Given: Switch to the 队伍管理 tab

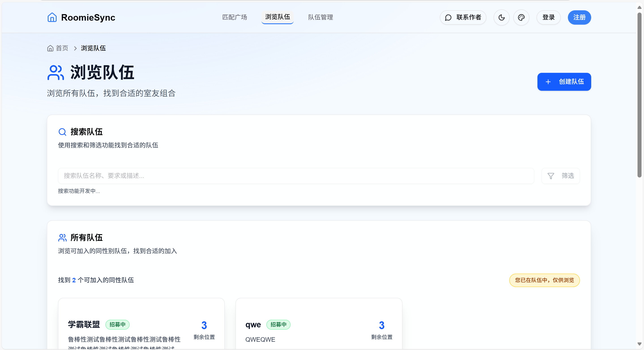Looking at the screenshot, I should click(320, 17).
